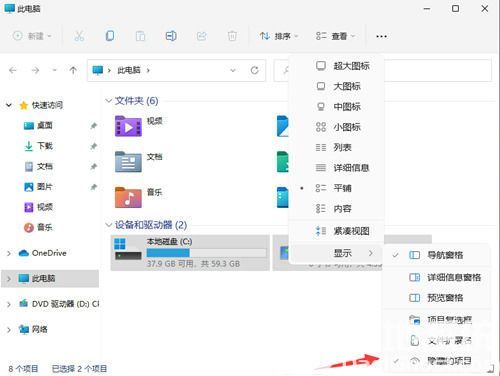Screen dimensions: 500x376
Task: Click the Cut scissors icon in toolbar
Action: (79, 36)
